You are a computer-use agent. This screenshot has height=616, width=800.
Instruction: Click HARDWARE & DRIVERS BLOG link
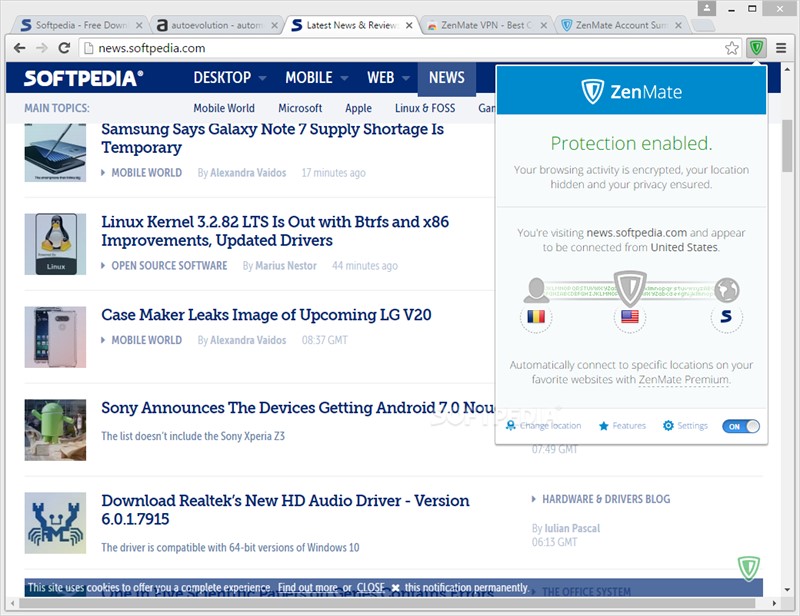(606, 499)
